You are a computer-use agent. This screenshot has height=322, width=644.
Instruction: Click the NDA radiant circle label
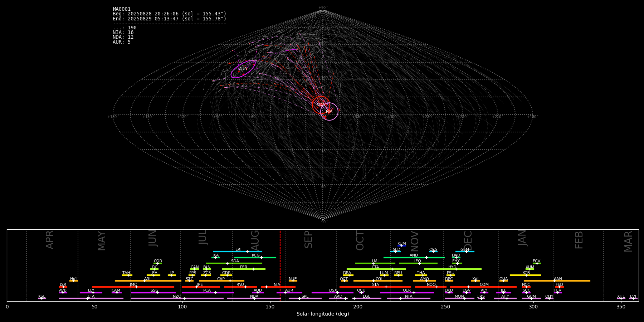click(x=321, y=105)
